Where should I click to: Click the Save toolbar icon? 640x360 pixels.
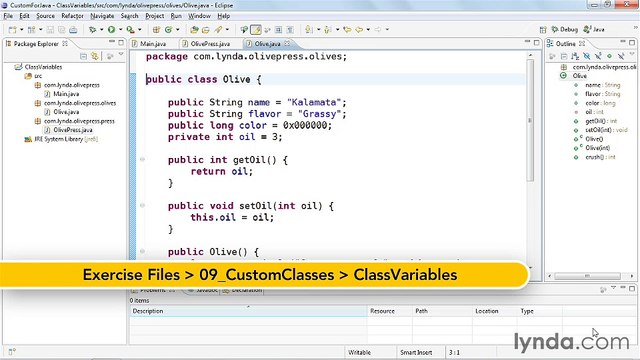tap(50, 30)
